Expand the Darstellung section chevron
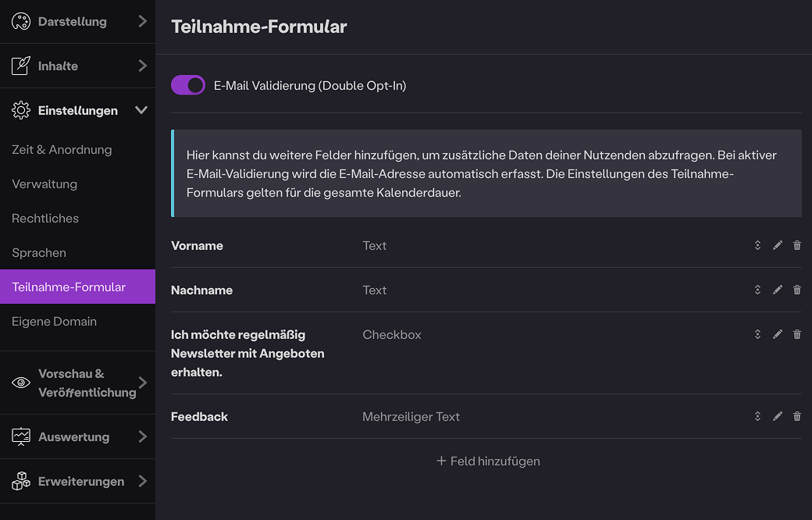 coord(142,22)
